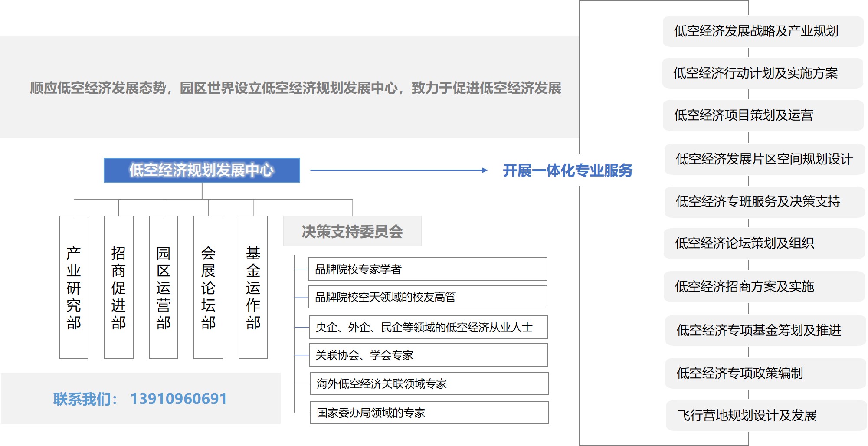The image size is (868, 446).
Task: Open 低空经济专项基金筹划及推进 item
Action: [x=765, y=331]
